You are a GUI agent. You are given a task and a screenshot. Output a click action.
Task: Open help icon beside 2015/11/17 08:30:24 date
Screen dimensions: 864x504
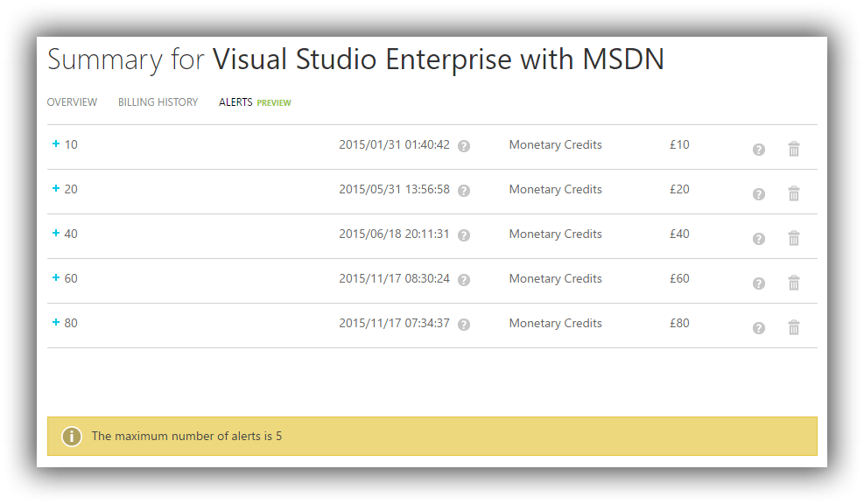click(464, 280)
